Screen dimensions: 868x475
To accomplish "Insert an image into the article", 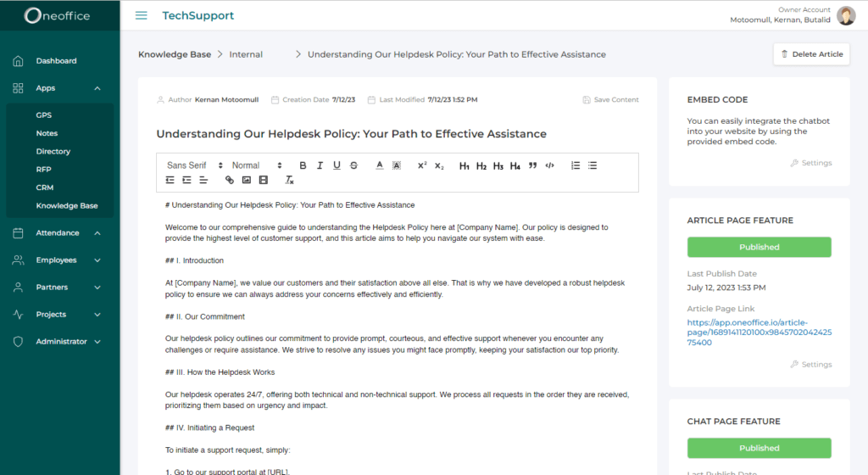I will coord(247,180).
